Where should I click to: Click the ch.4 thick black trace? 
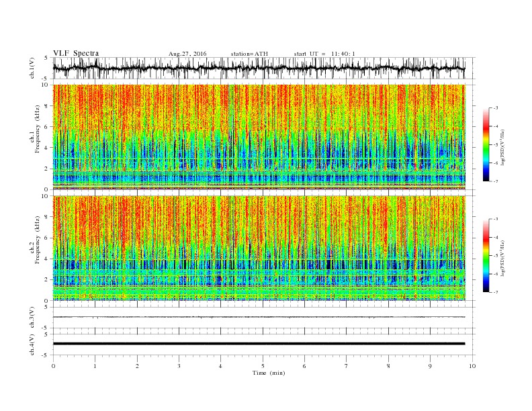(x=259, y=344)
